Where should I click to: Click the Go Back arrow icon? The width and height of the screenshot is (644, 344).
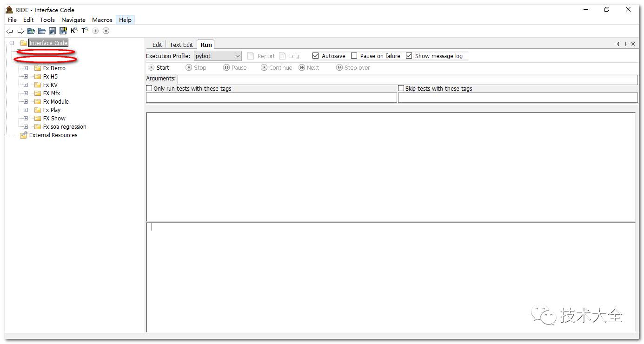pyautogui.click(x=10, y=31)
